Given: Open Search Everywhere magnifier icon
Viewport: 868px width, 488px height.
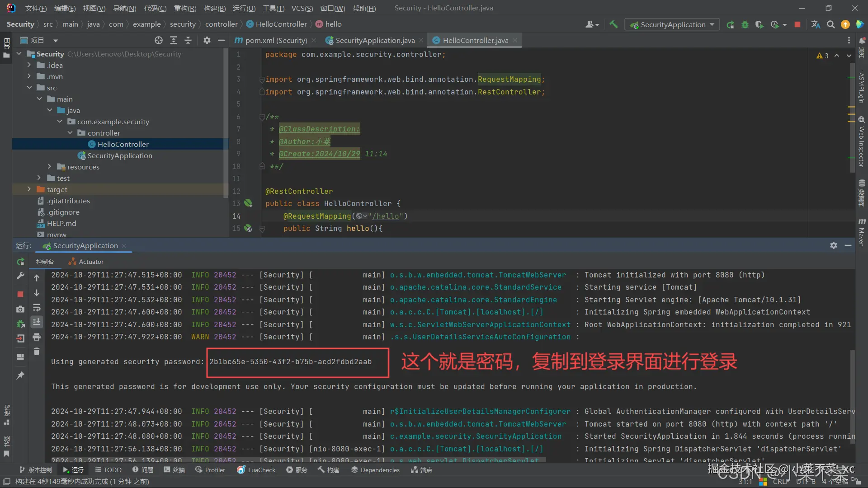Looking at the screenshot, I should tap(830, 24).
